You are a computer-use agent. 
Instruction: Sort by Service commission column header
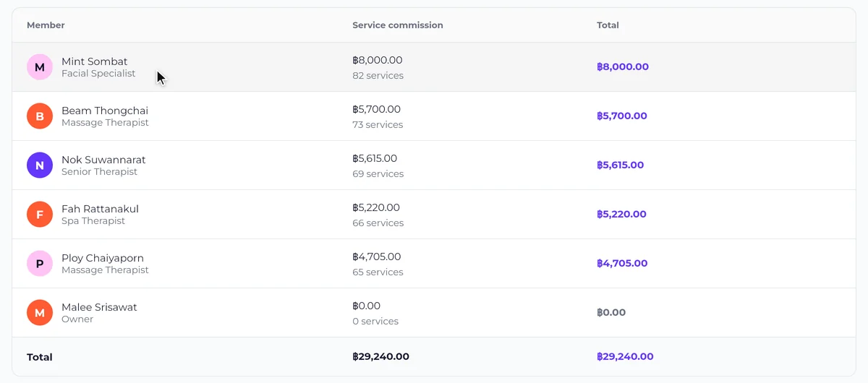(398, 25)
